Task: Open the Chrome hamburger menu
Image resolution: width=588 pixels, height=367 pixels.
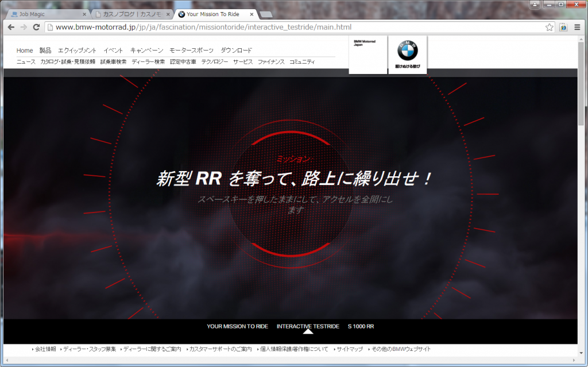Action: (577, 27)
